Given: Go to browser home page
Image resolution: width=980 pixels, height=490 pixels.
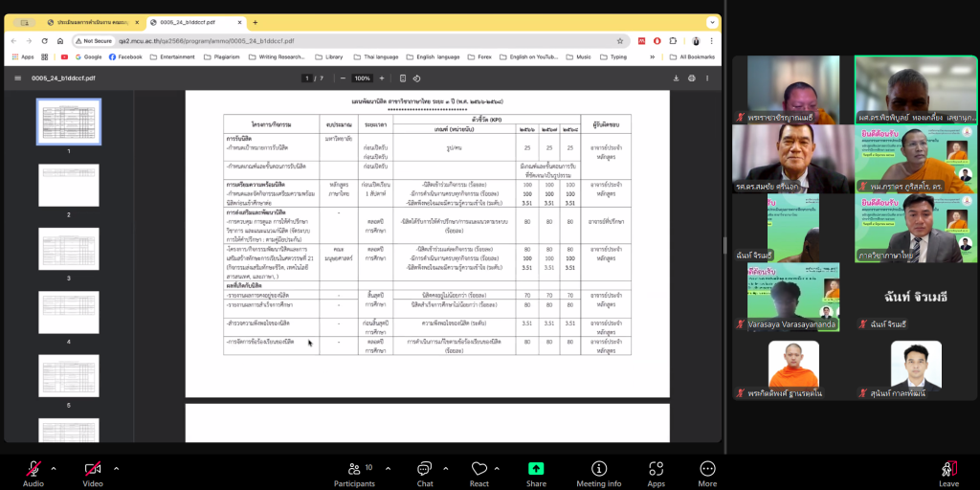Looking at the screenshot, I should [x=60, y=40].
